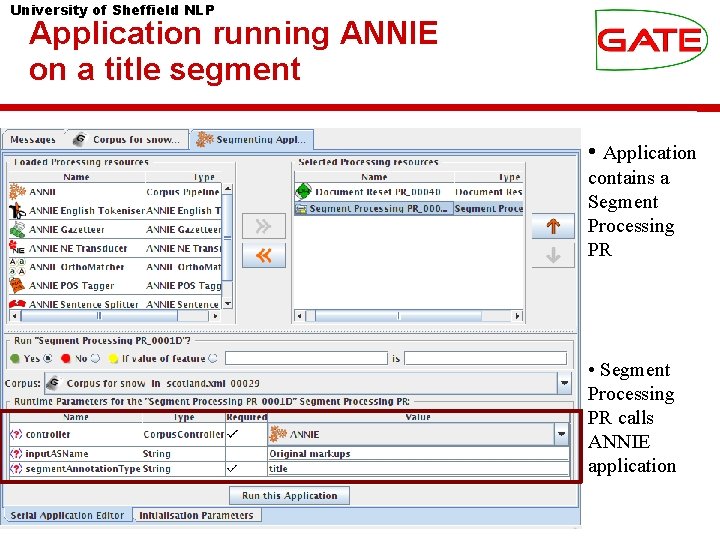Move selected resource up with orange arrow

[x=553, y=226]
